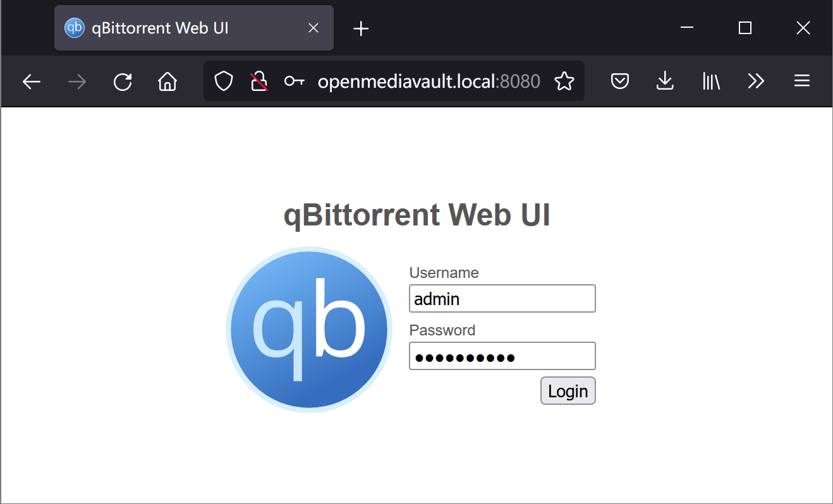Click the browser back arrow
833x504 pixels.
click(x=32, y=81)
